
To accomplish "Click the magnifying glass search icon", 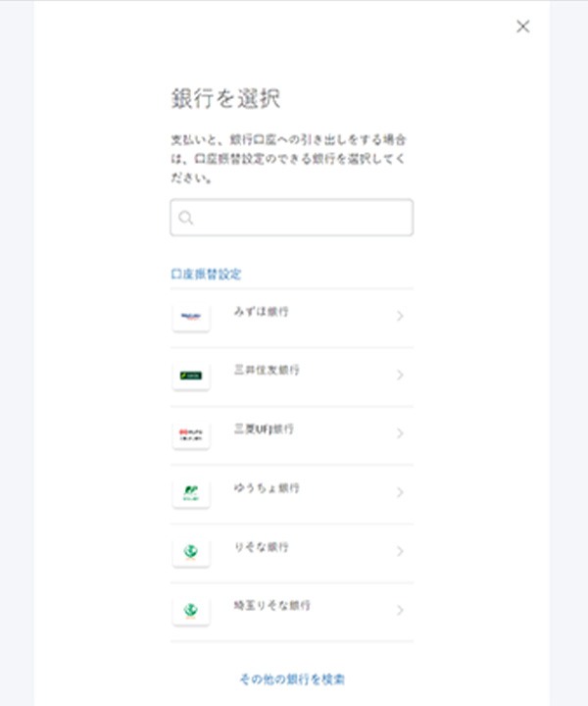I will click(186, 219).
